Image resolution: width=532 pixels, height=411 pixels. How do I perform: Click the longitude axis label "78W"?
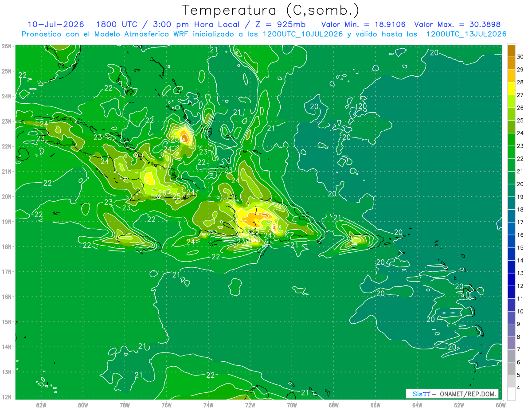[x=125, y=404]
